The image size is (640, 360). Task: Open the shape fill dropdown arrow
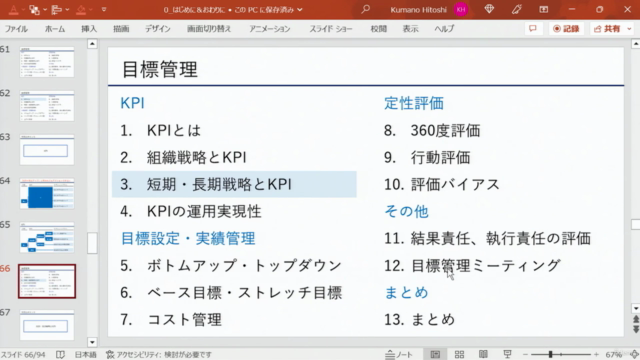coord(90,9)
